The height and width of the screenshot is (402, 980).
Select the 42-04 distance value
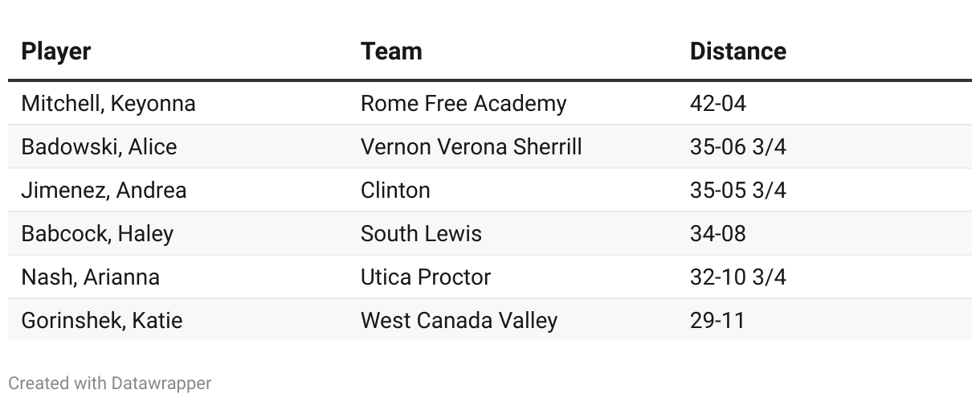point(718,104)
